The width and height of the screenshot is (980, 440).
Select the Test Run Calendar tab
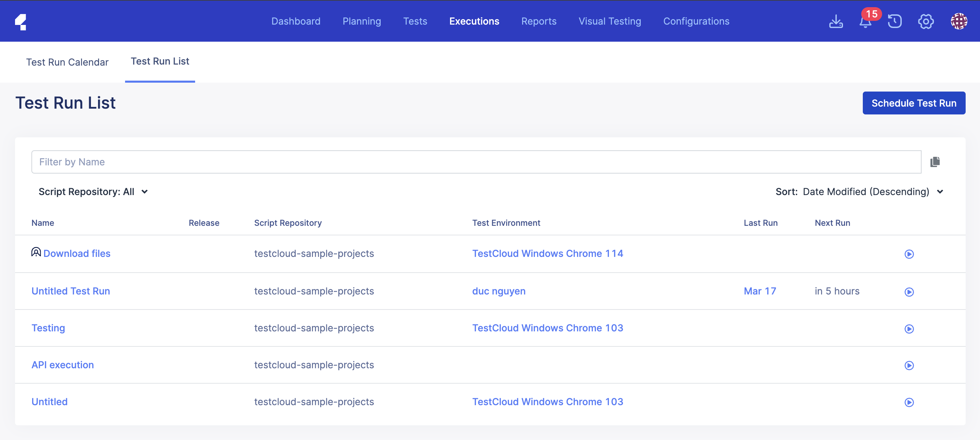pyautogui.click(x=67, y=61)
